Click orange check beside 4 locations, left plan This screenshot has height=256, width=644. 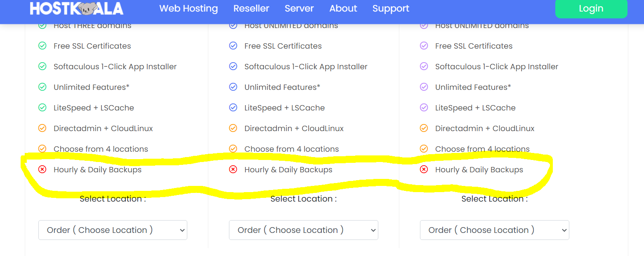42,148
